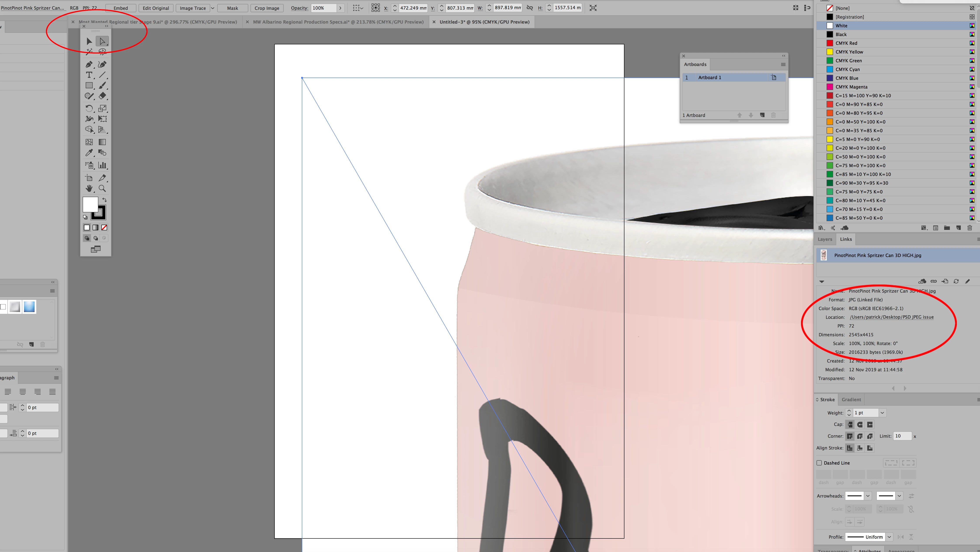This screenshot has height=552, width=980.
Task: Select the Type tool
Action: point(89,75)
